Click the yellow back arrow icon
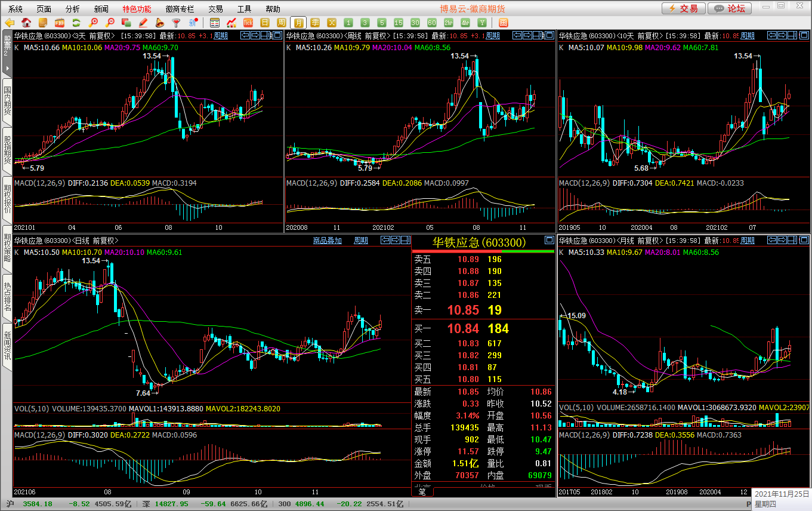The height and width of the screenshot is (511, 812). click(10, 23)
